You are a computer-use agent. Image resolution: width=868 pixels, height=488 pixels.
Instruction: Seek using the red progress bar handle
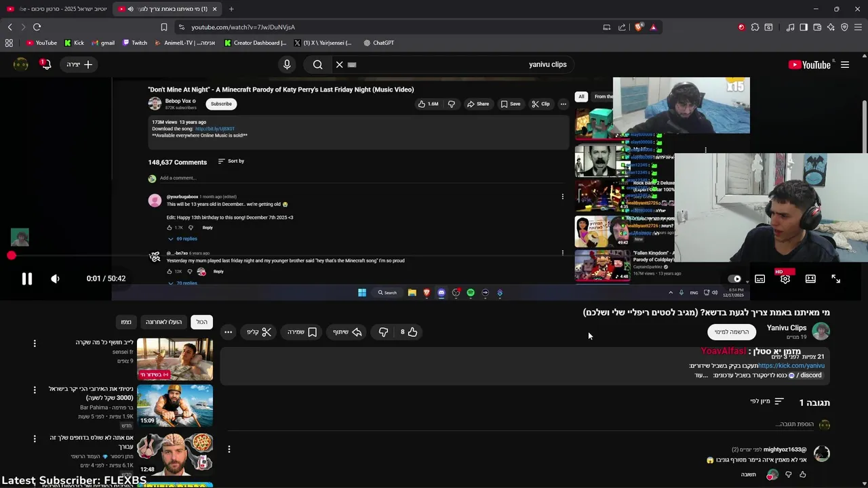[x=11, y=256]
